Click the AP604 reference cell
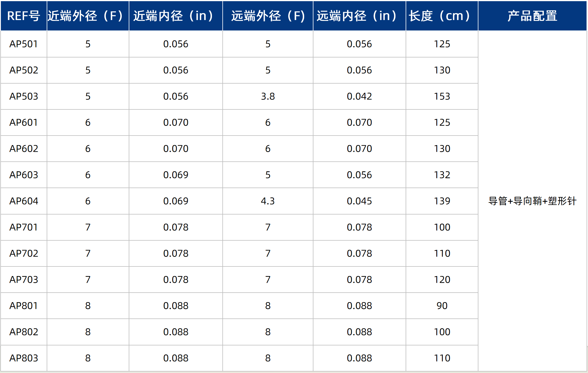588x373 pixels. pos(23,201)
